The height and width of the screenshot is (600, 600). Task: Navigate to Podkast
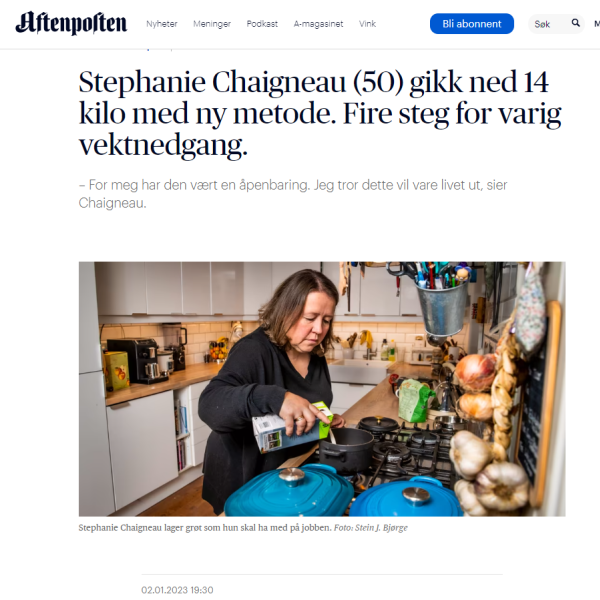262,24
